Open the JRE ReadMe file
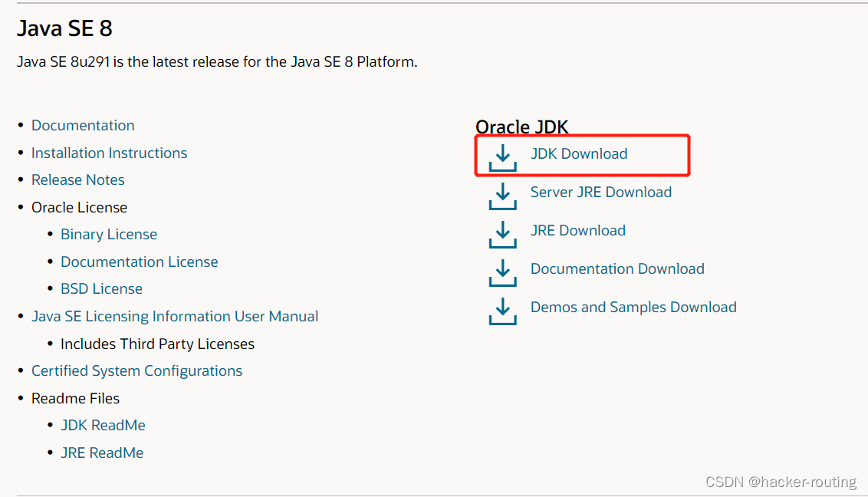This screenshot has width=868, height=497. click(102, 453)
